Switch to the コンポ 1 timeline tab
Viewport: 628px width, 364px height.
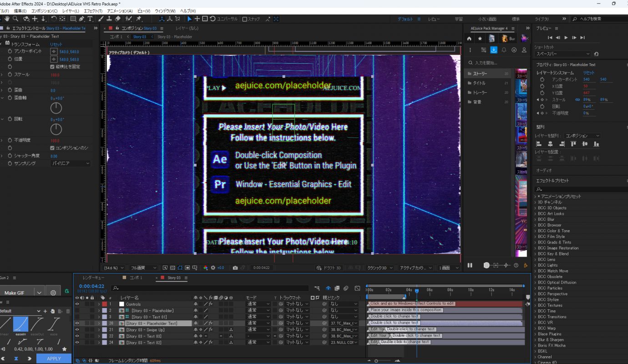point(136,278)
